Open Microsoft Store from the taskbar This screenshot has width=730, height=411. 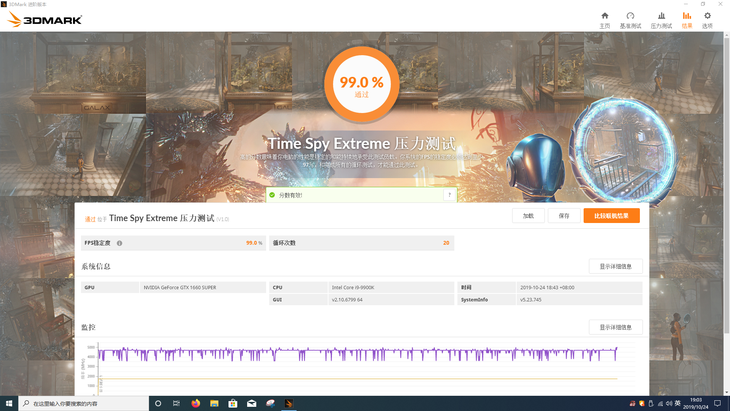point(233,404)
